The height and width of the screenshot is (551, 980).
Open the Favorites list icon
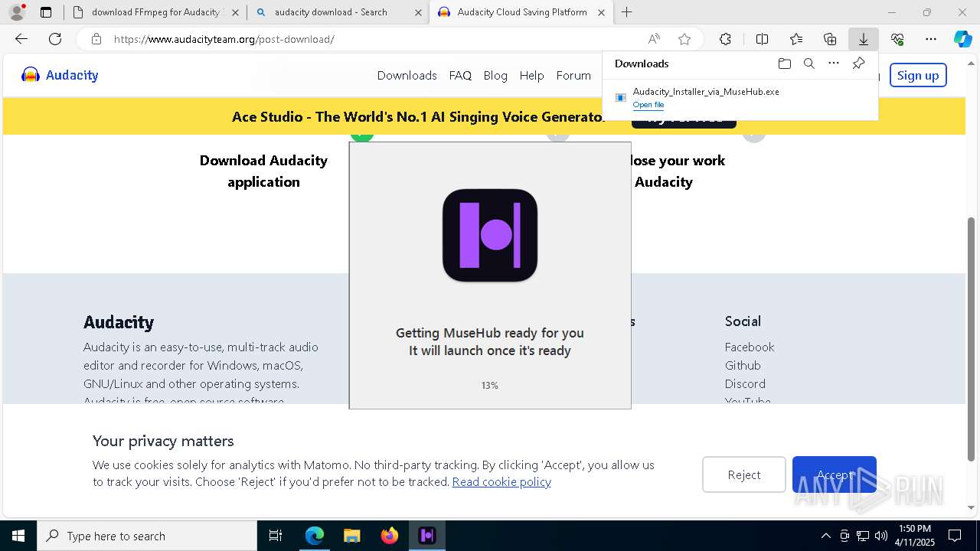(x=796, y=39)
